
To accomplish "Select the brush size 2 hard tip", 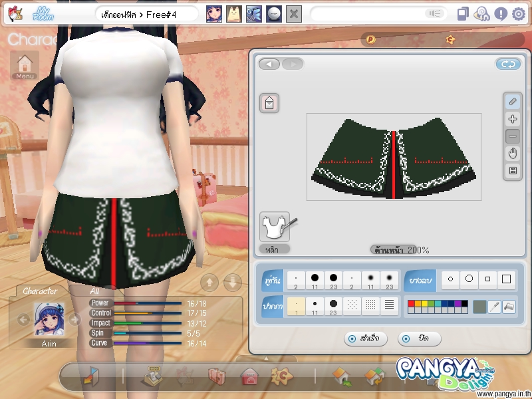I will (x=296, y=280).
